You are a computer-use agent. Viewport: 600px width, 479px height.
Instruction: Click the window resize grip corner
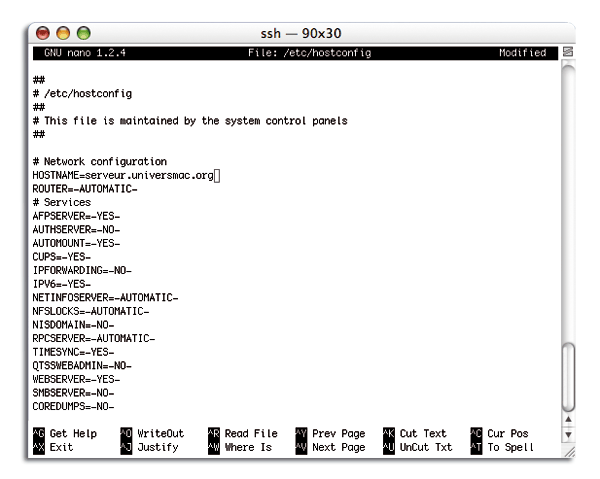[572, 452]
